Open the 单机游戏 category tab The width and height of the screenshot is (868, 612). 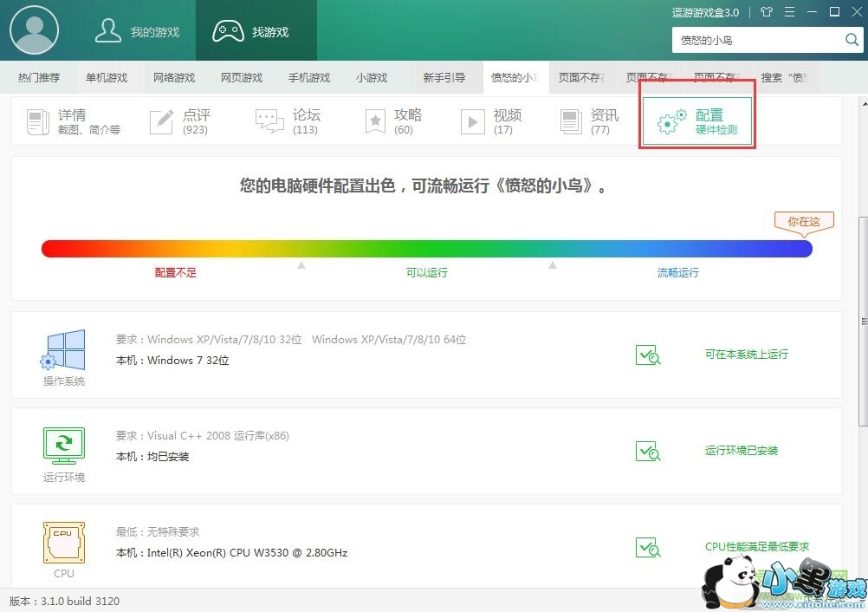[107, 78]
